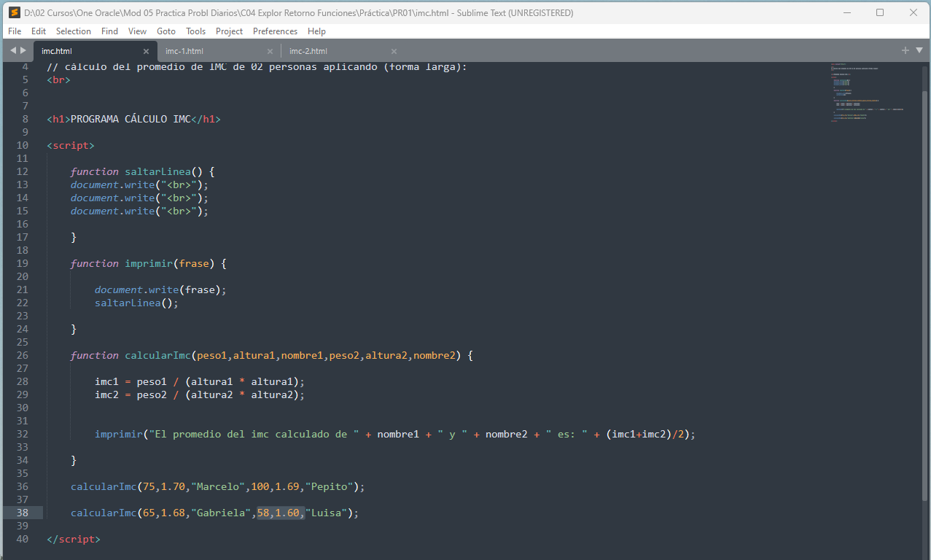This screenshot has width=931, height=560.
Task: Minimize the Sublime Text window
Action: [847, 12]
